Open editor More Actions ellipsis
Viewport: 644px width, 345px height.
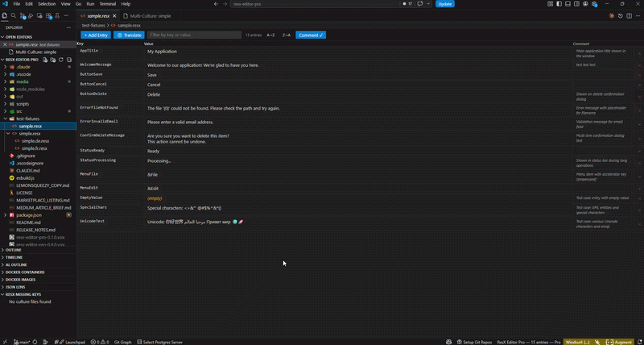click(638, 15)
